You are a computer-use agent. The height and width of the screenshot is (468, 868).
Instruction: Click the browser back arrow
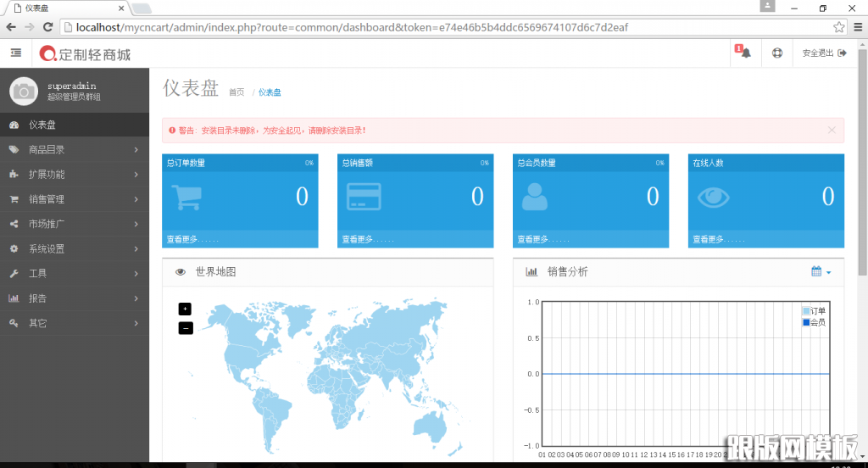click(11, 27)
